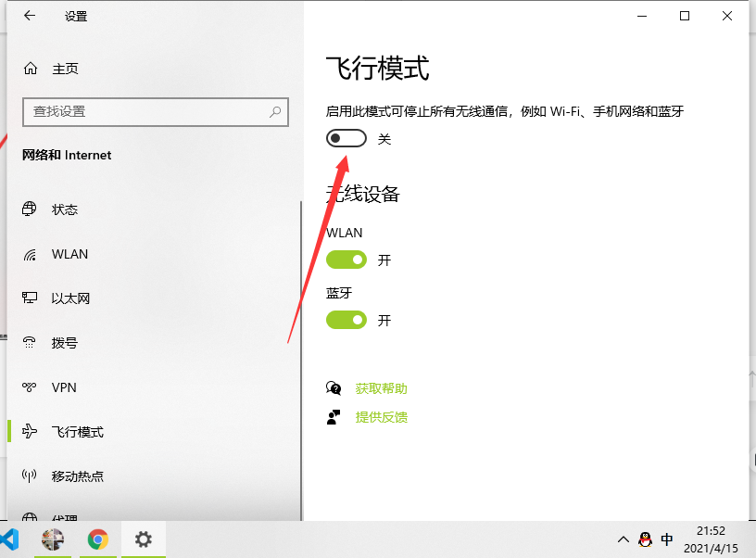The image size is (756, 558).
Task: Enable the 飞行模式 airplane mode switch
Action: tap(346, 138)
